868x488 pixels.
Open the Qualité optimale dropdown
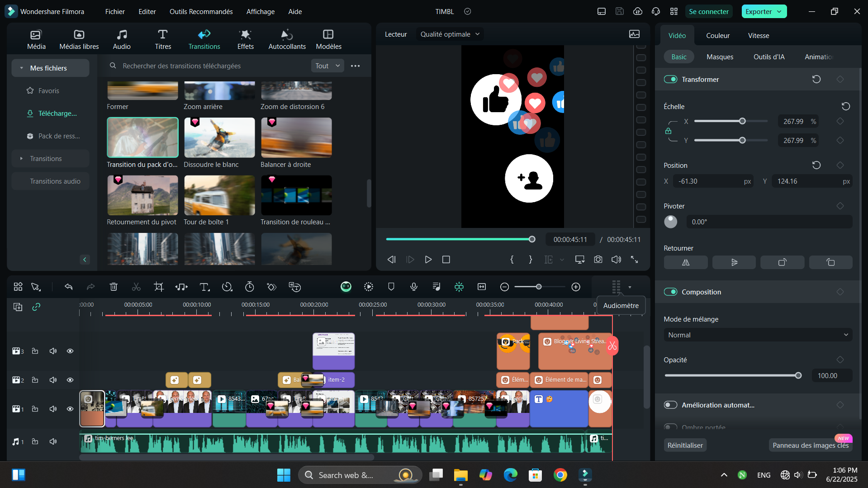point(449,34)
